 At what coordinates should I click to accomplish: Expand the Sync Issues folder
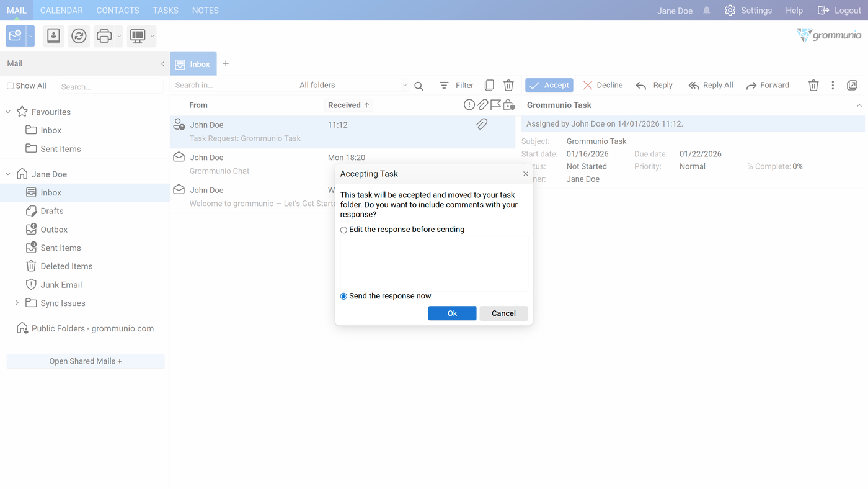pyautogui.click(x=17, y=303)
